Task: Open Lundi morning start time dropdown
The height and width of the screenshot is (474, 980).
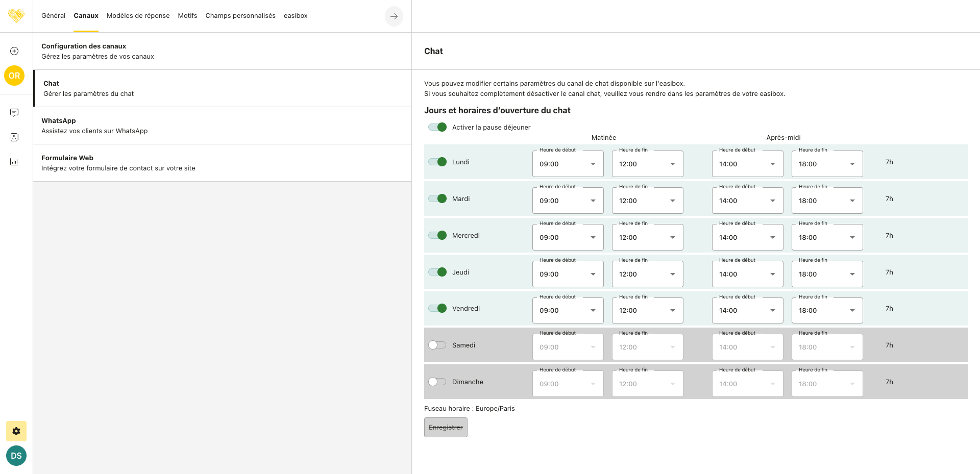Action: (568, 164)
